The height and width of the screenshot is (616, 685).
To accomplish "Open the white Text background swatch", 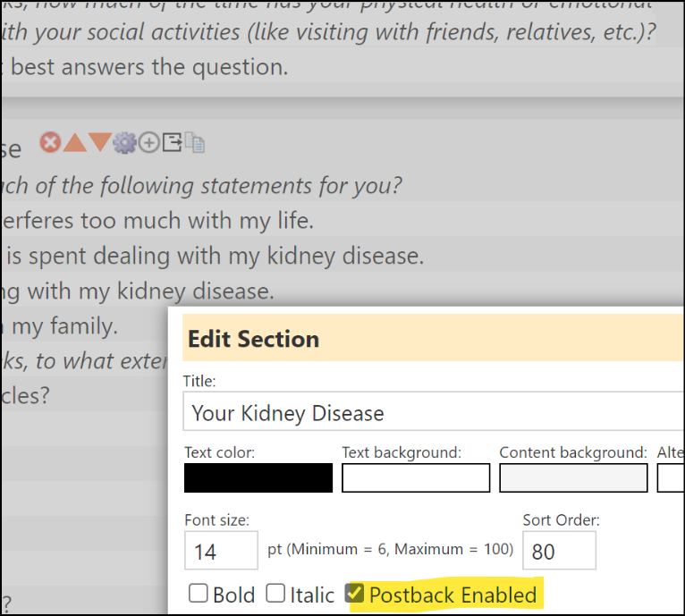I will 416,478.
